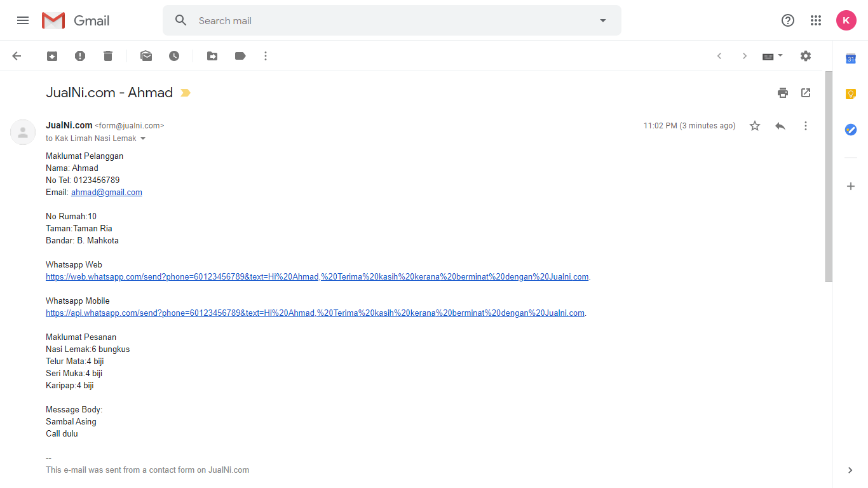Open the Move to folder icon

(212, 56)
